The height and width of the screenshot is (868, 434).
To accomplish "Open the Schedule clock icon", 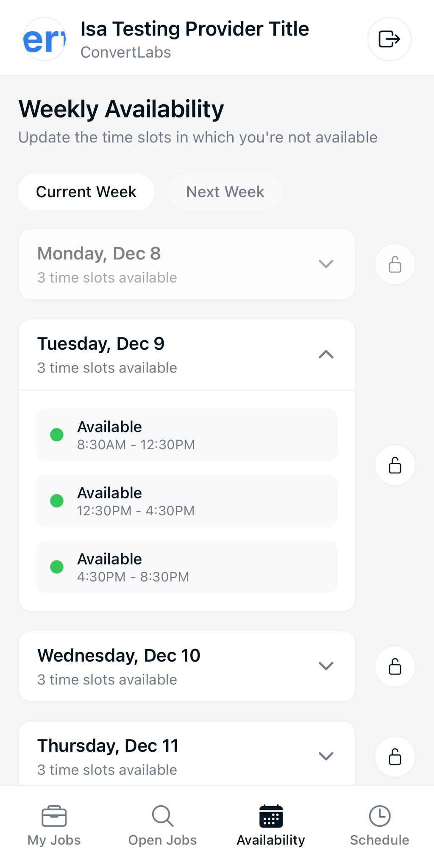I will point(379,816).
